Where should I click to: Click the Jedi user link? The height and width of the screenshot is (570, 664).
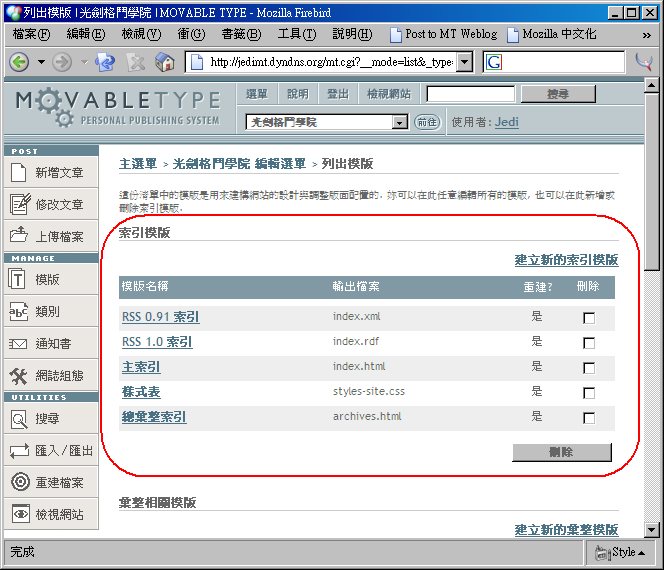(x=507, y=122)
